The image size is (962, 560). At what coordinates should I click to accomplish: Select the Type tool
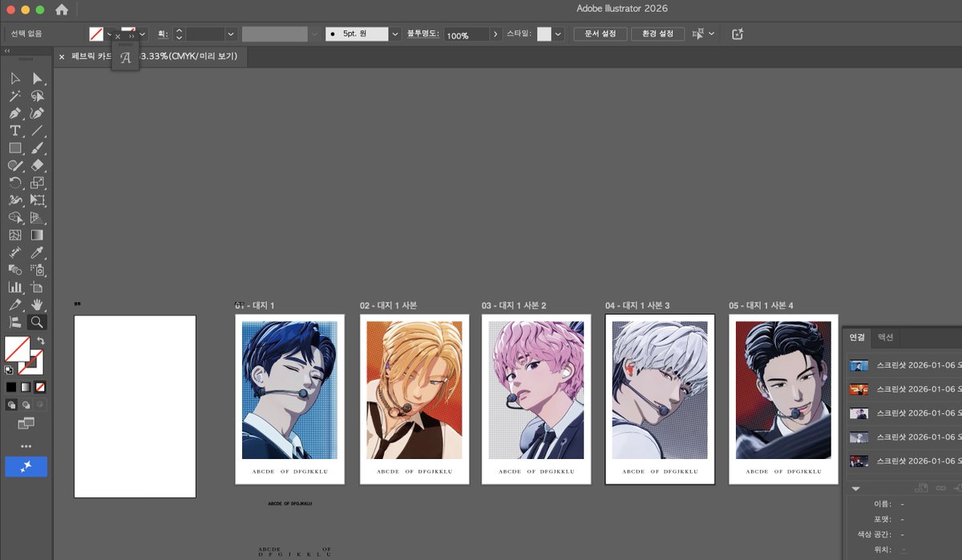coord(14,131)
